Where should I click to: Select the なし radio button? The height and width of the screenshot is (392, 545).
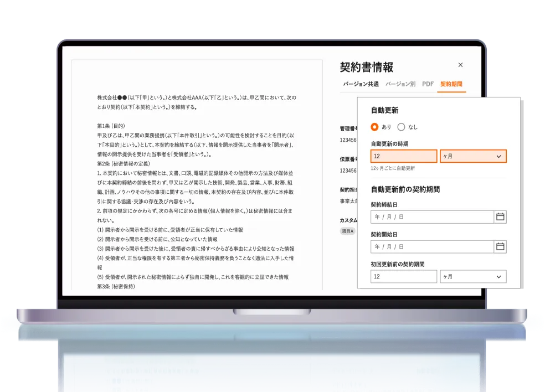401,127
